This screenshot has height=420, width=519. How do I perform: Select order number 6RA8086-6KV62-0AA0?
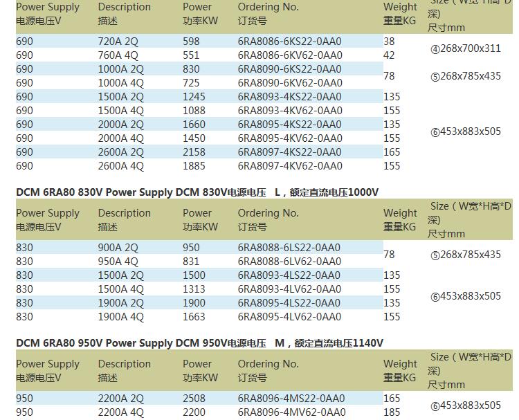(289, 55)
